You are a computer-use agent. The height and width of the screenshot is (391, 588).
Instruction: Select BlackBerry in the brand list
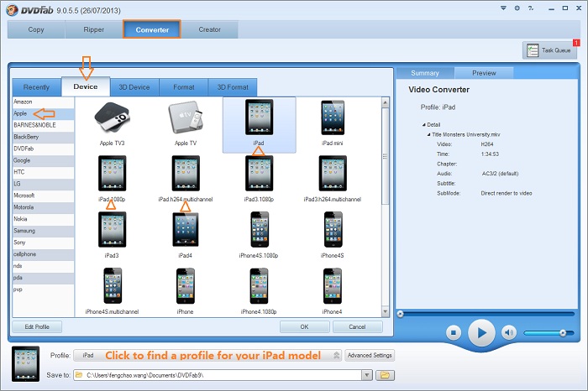[x=44, y=137]
